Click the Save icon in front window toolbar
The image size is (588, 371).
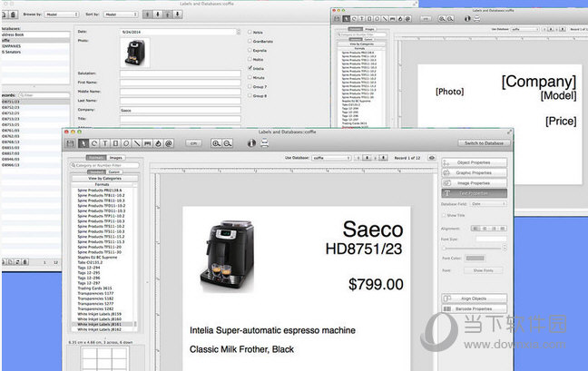coord(70,143)
